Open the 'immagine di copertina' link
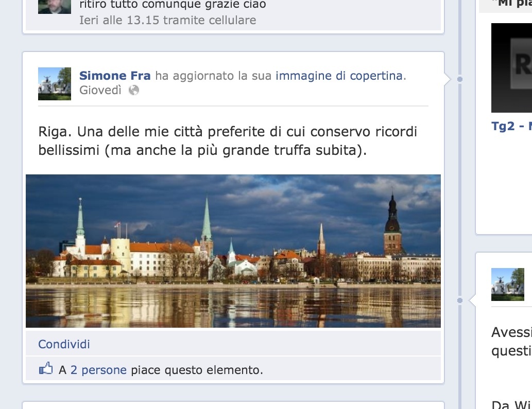This screenshot has width=532, height=409. coord(339,76)
